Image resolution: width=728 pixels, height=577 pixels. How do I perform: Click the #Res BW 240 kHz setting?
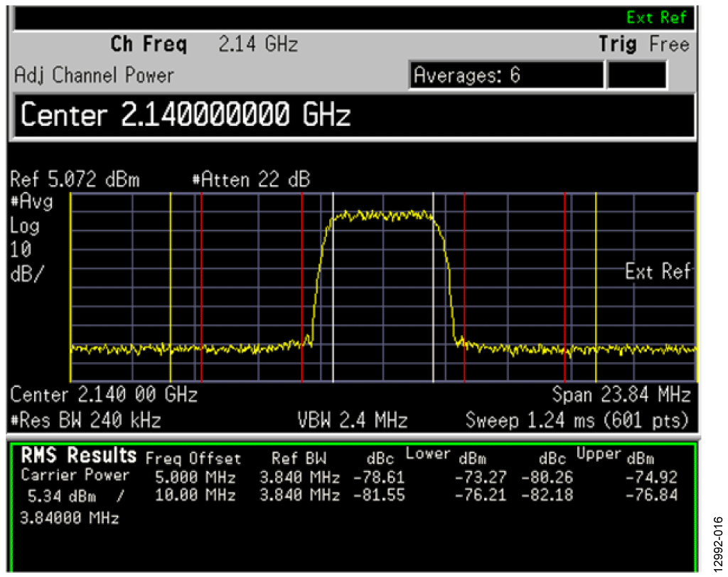click(86, 420)
